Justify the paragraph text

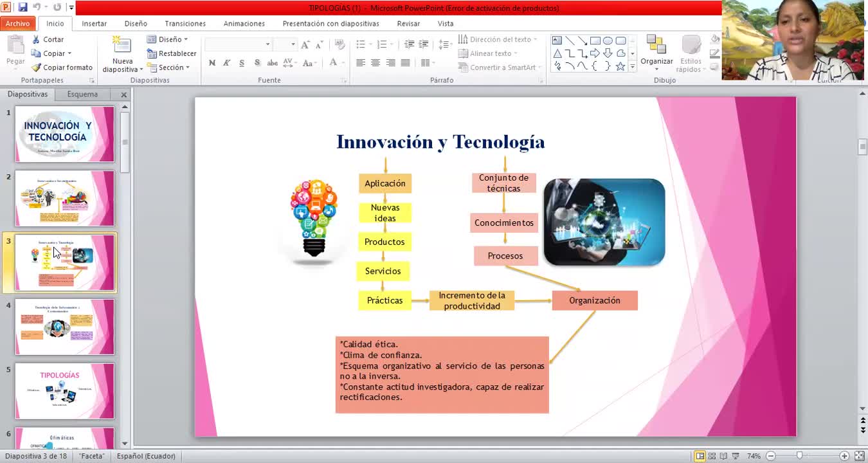[405, 63]
